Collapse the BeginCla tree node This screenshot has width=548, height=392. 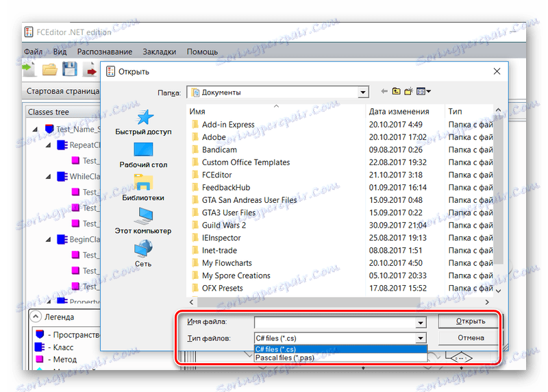click(x=48, y=240)
